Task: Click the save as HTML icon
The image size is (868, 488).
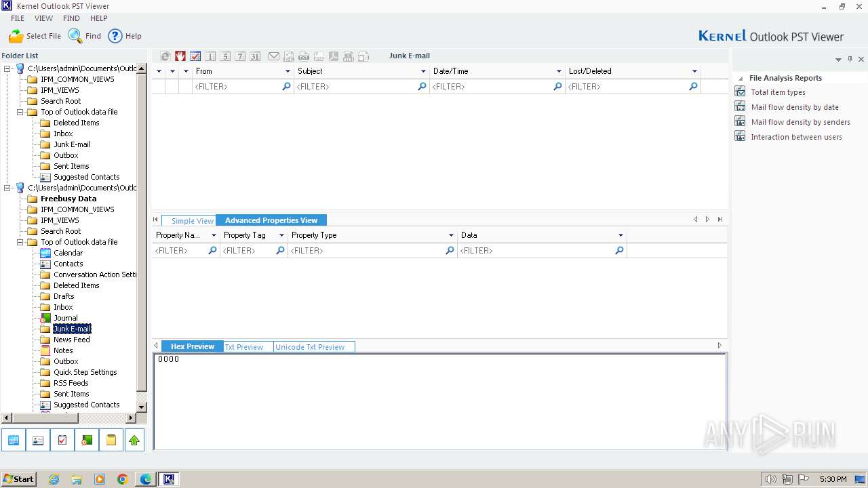Action: (349, 56)
